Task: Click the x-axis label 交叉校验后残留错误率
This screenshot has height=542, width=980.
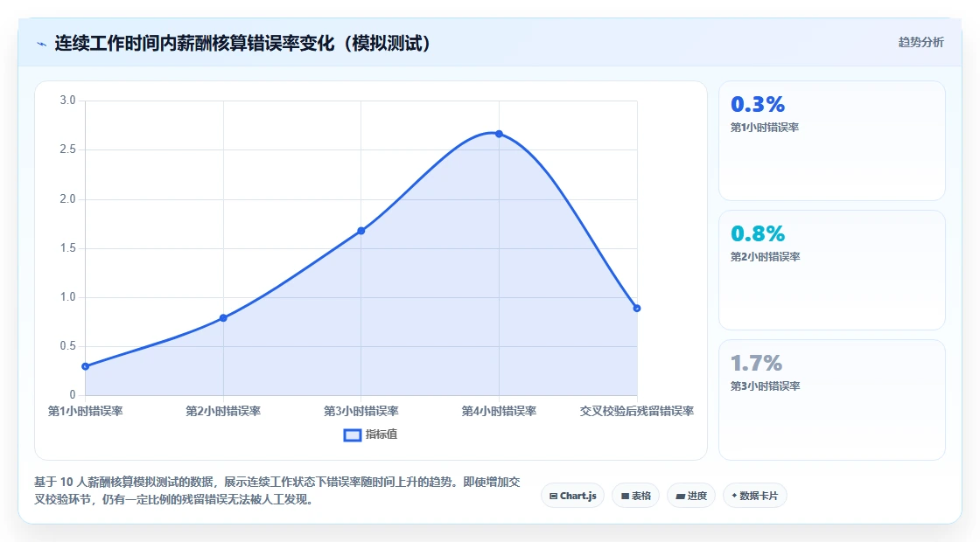Action: coord(637,411)
